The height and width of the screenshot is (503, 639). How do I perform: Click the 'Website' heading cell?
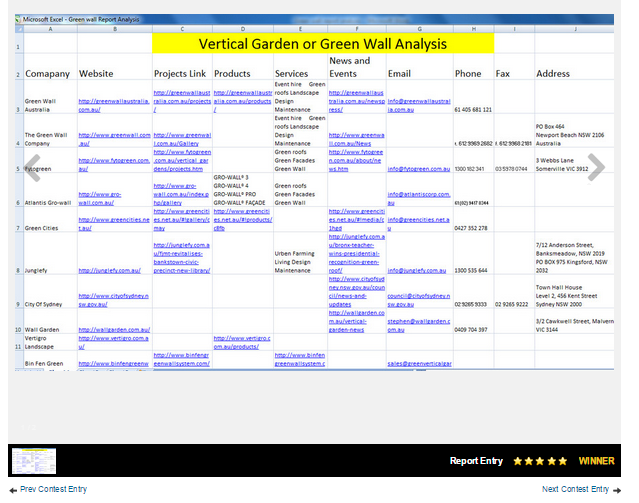(x=115, y=66)
